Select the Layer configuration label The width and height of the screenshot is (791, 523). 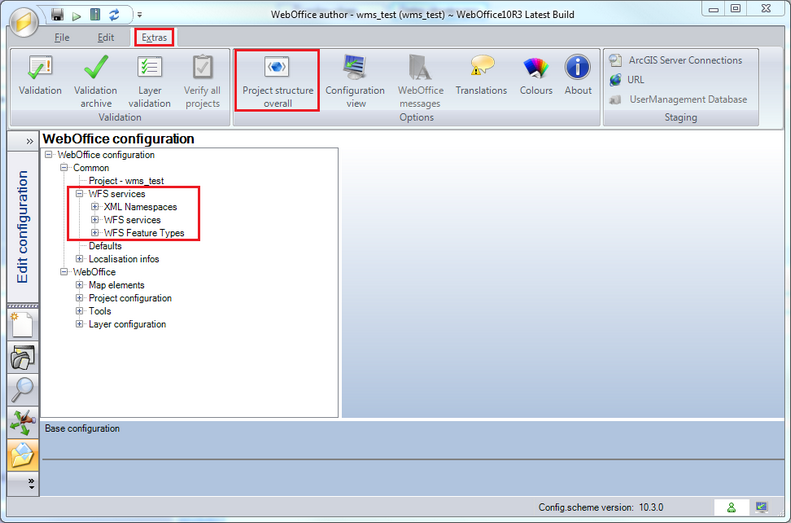pos(127,324)
